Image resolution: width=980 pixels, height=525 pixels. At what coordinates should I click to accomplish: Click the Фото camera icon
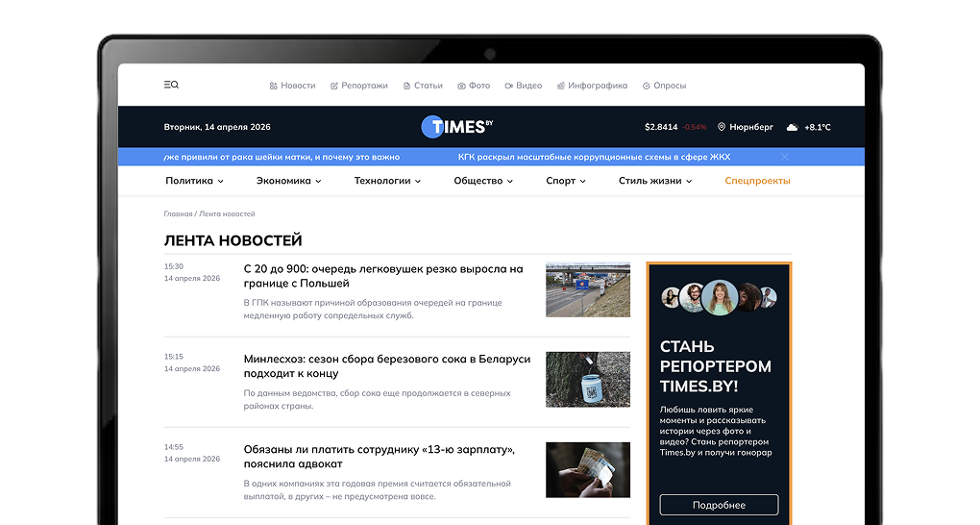[x=461, y=86]
